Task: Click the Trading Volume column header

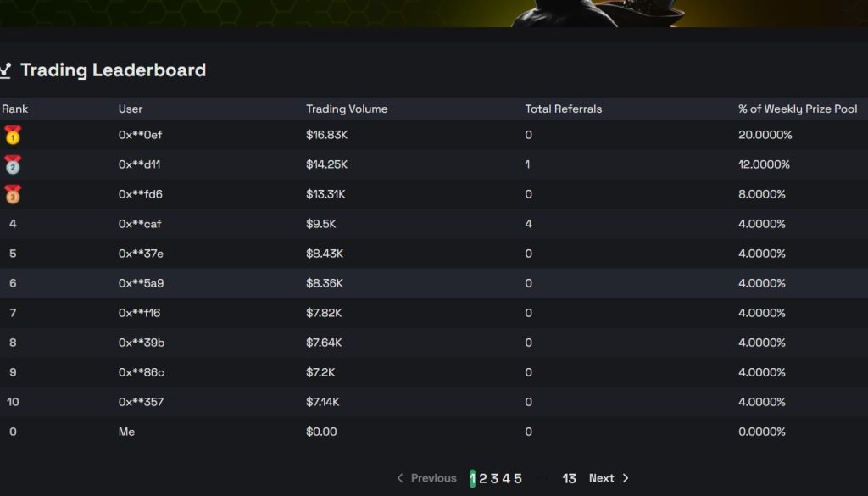Action: click(x=347, y=109)
